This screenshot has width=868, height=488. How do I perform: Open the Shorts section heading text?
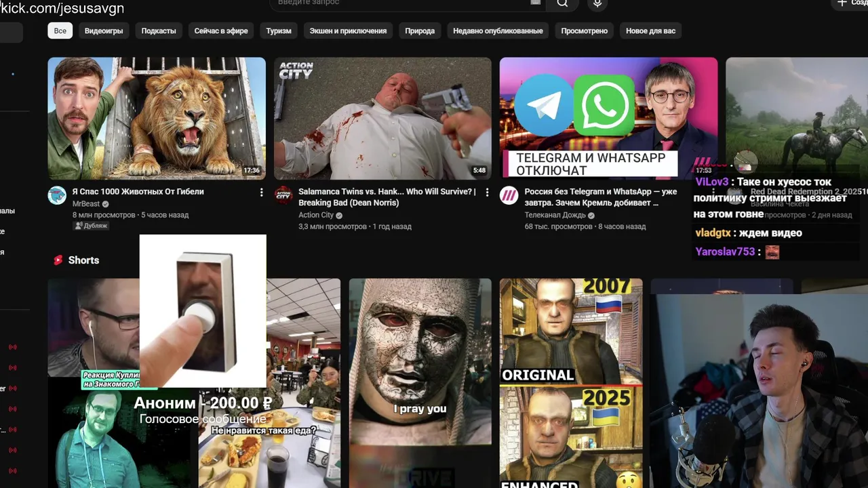coord(83,260)
